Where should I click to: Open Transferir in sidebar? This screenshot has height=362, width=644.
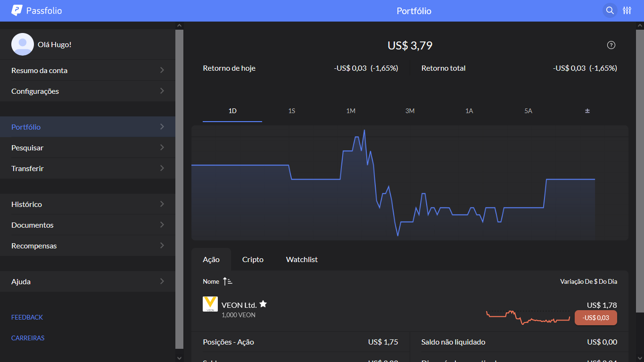[x=88, y=168]
